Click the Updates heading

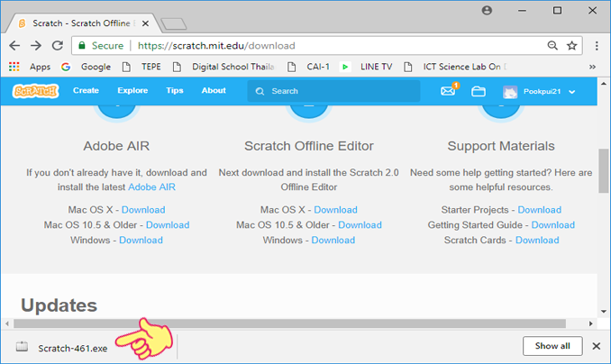59,305
